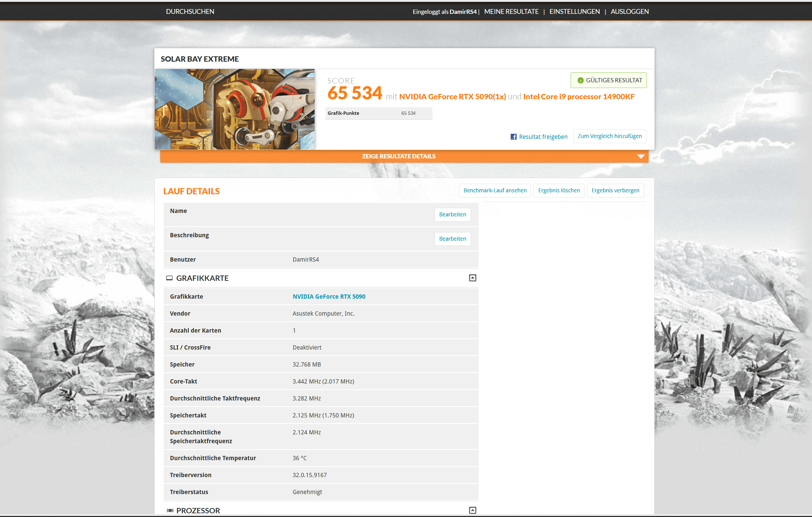This screenshot has height=517, width=812.
Task: Click Zum Vergleich hinzufügen
Action: (x=609, y=136)
